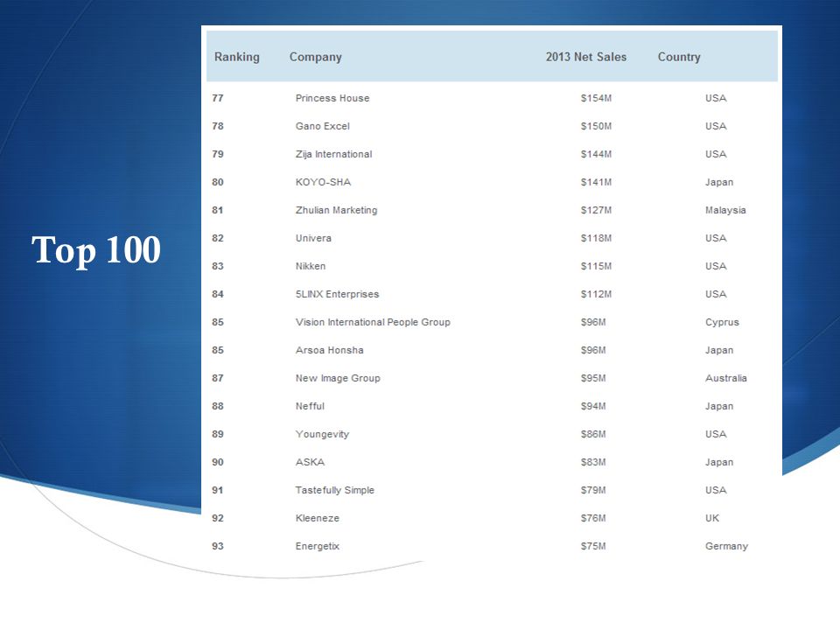Click company name KOYO-SHA
840x630 pixels.
pyautogui.click(x=323, y=182)
